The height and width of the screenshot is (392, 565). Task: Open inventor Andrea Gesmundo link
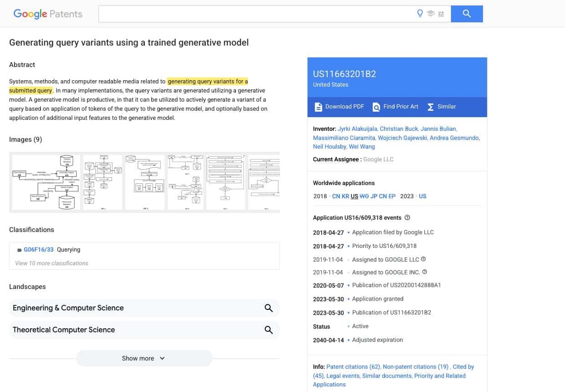454,138
